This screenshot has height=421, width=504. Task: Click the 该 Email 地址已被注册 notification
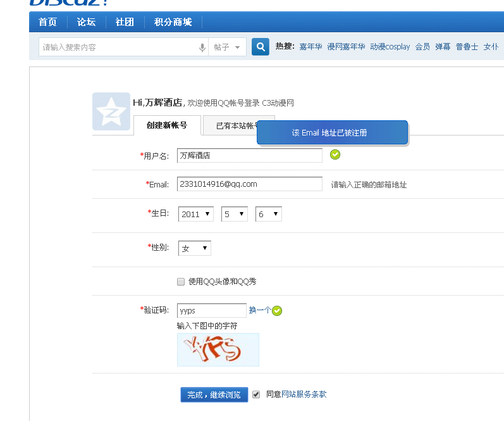tap(332, 132)
